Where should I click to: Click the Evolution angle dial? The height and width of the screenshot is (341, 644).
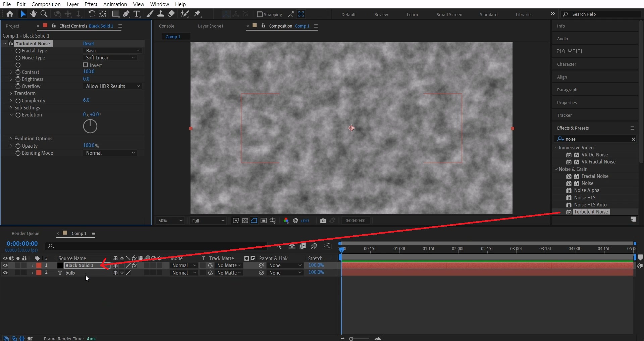(x=90, y=126)
